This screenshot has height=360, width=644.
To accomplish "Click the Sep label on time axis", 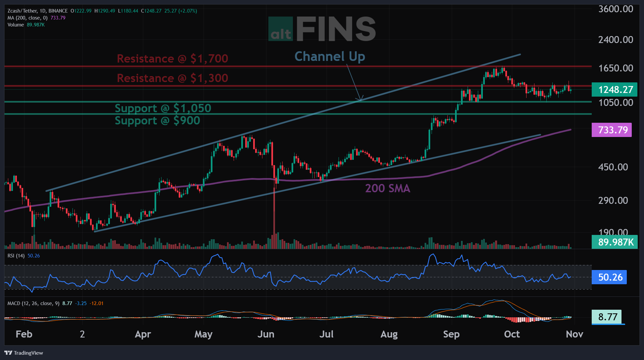I will [x=451, y=334].
